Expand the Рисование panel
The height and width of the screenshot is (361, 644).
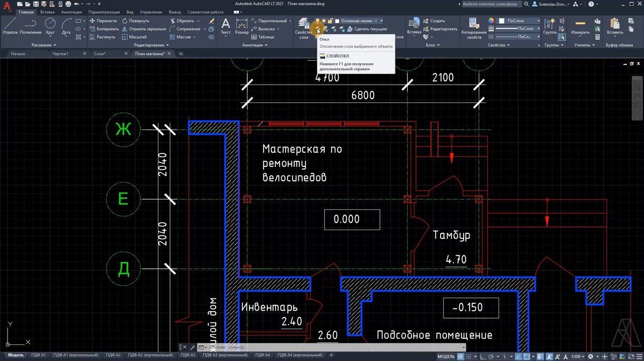44,45
